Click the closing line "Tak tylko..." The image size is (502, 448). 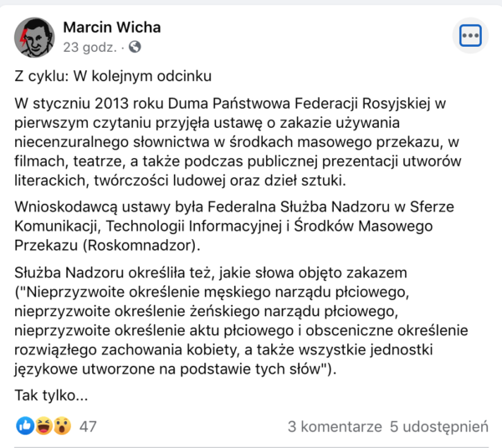(52, 395)
